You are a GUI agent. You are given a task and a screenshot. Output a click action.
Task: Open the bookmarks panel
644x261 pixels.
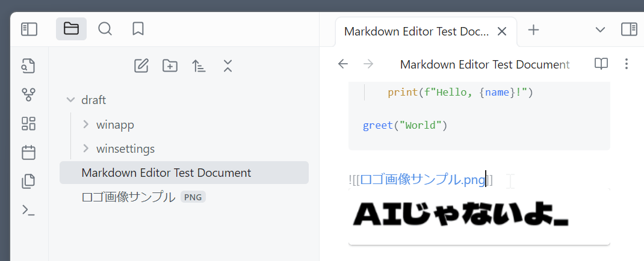(x=138, y=29)
